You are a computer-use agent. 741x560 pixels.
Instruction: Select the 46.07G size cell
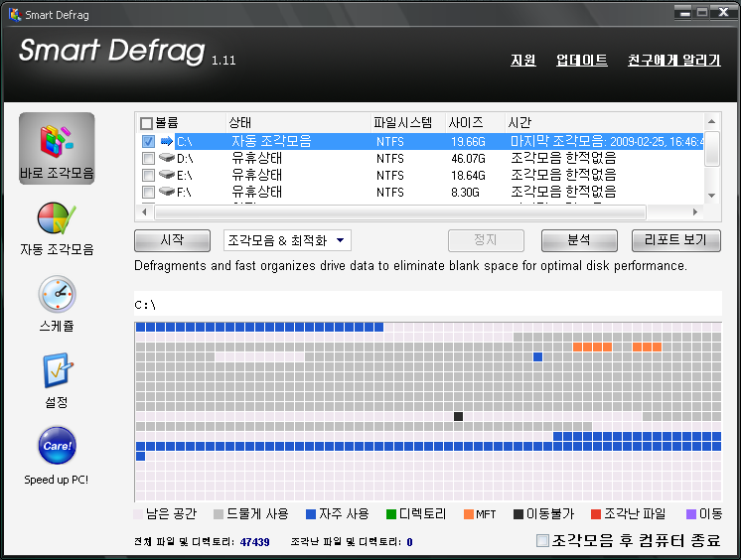(468, 158)
